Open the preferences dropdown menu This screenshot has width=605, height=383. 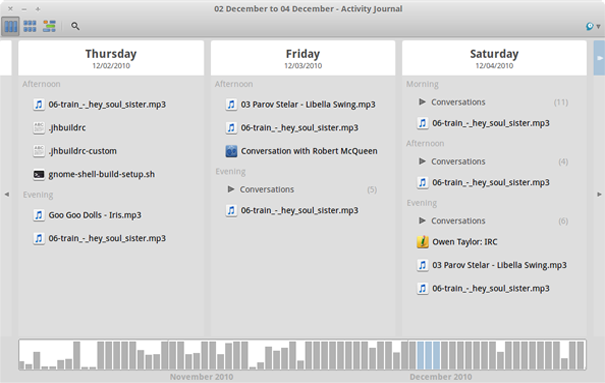pos(593,26)
